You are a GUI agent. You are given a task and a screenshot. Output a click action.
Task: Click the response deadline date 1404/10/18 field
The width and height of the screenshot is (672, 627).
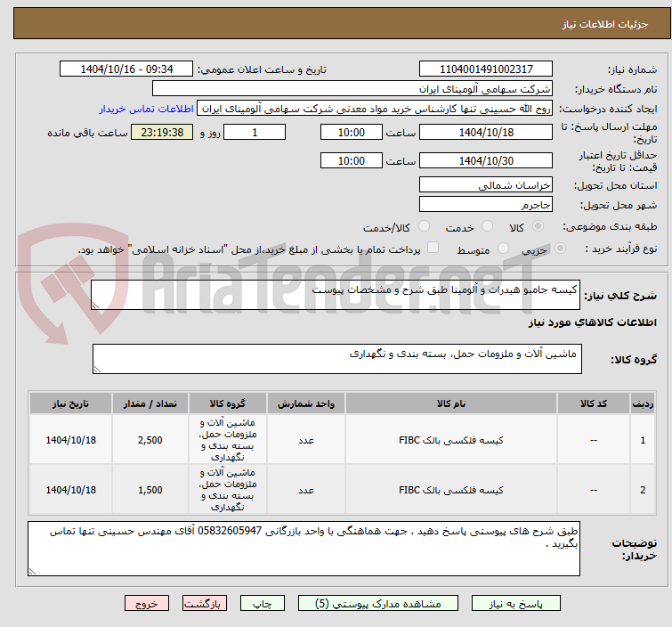click(486, 132)
